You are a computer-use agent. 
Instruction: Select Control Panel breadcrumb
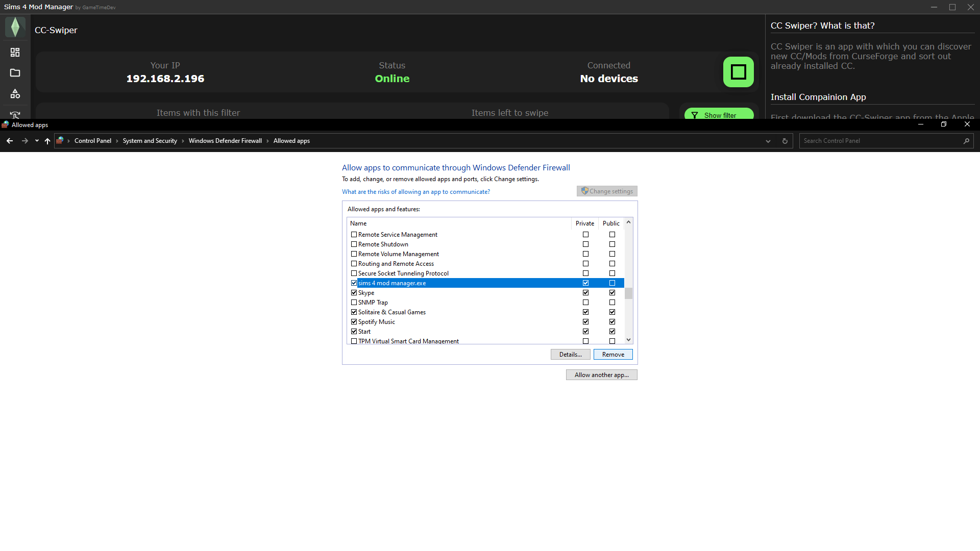click(93, 141)
